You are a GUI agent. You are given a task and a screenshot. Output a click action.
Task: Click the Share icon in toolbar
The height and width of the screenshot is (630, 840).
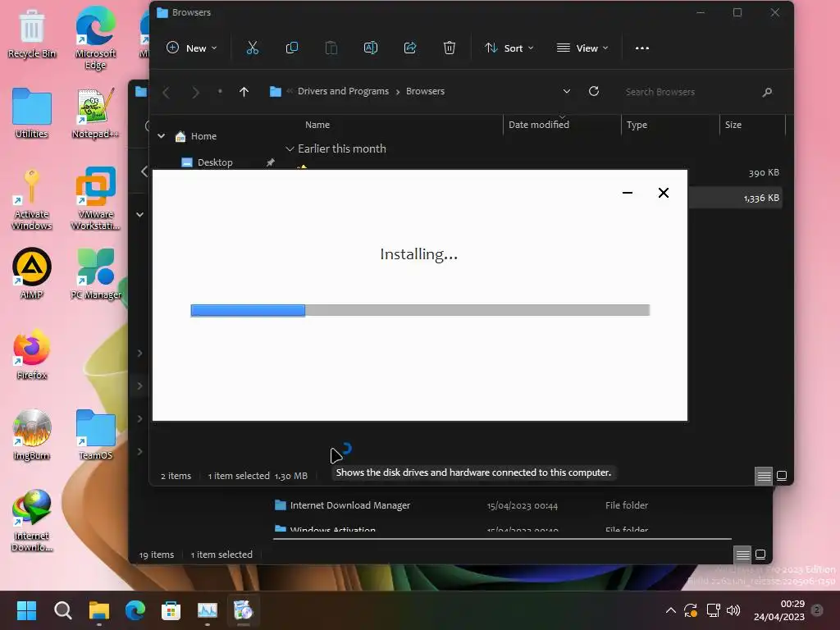click(x=410, y=48)
